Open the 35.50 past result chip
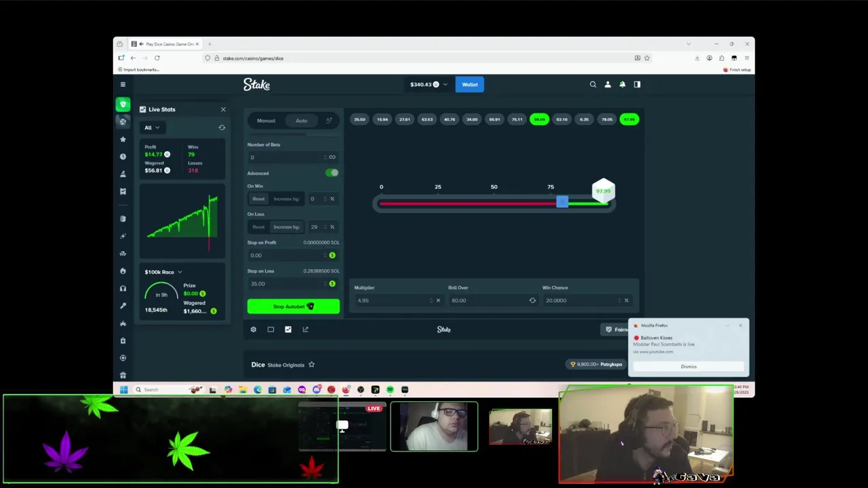Image resolution: width=868 pixels, height=488 pixels. 359,119
